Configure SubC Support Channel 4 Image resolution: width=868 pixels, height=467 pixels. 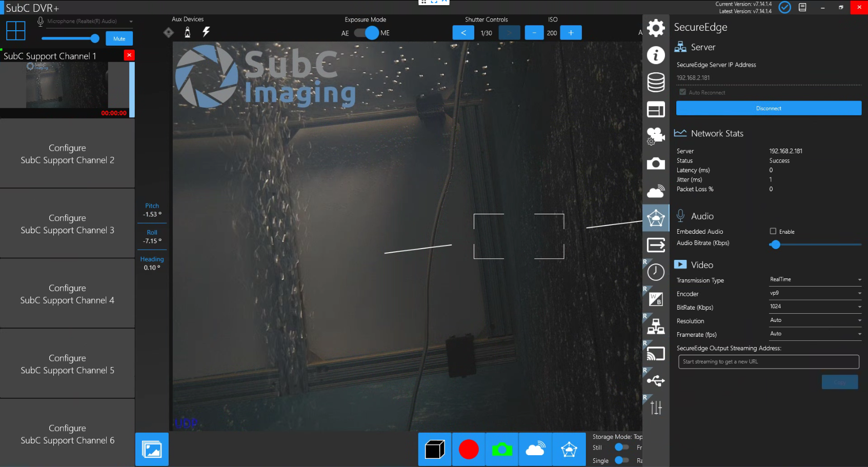pyautogui.click(x=67, y=294)
